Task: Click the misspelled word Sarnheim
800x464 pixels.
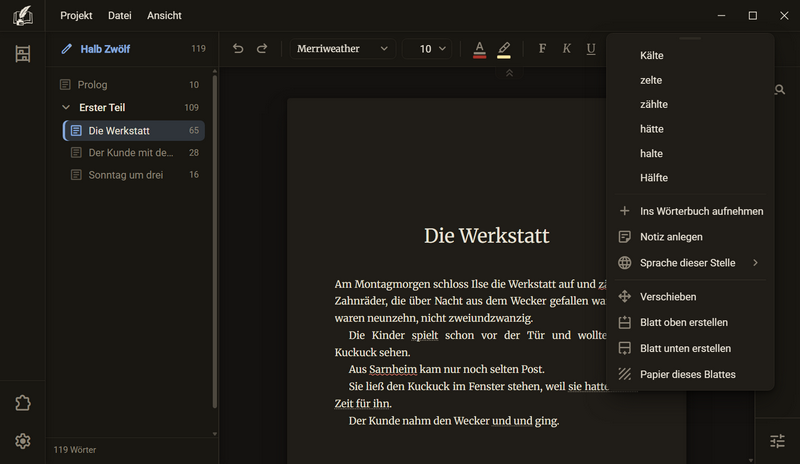Action: [393, 370]
